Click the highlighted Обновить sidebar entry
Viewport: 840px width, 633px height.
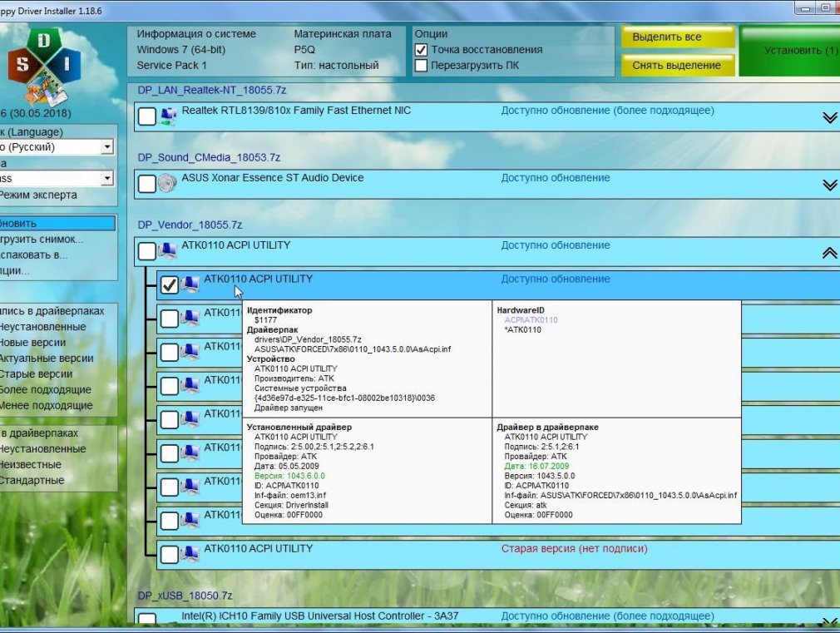(57, 224)
